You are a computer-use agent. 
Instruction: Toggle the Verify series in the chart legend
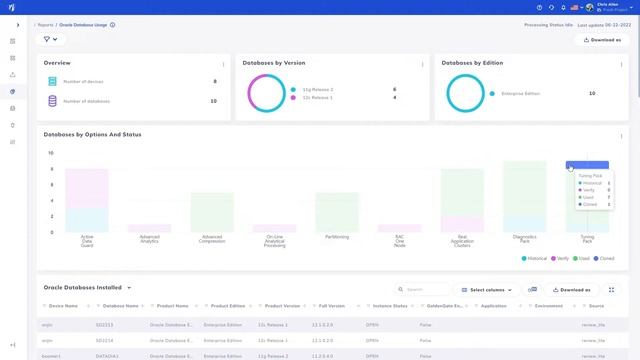[x=560, y=258]
